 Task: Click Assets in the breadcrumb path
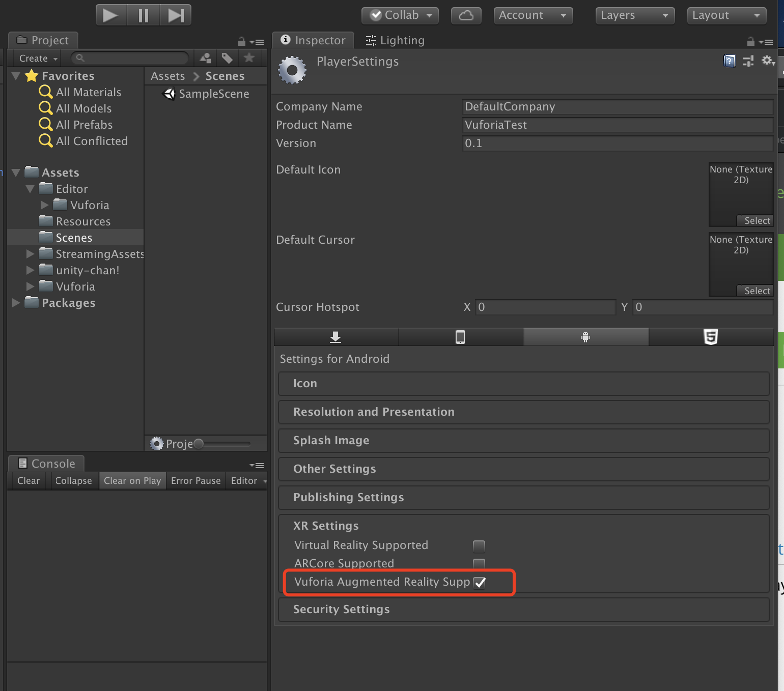click(167, 76)
